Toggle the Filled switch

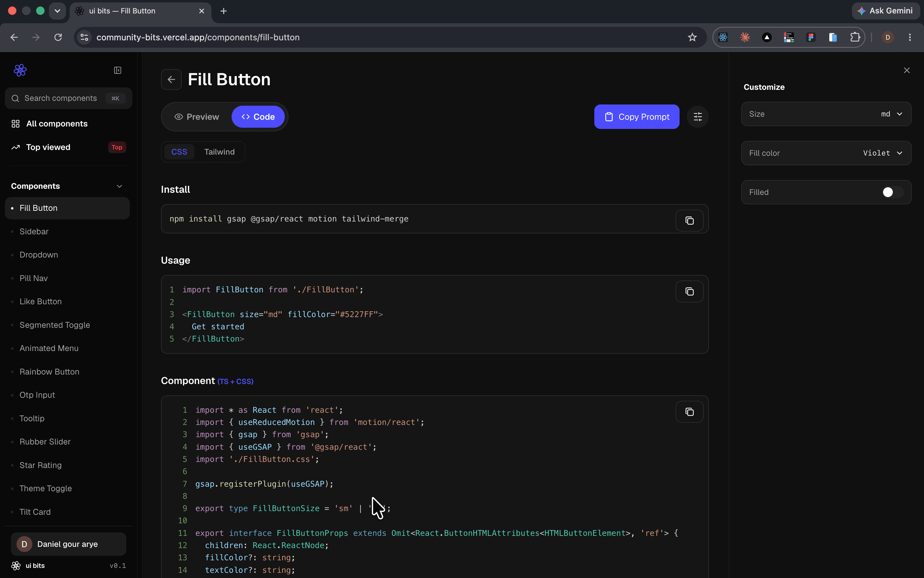[x=893, y=192]
